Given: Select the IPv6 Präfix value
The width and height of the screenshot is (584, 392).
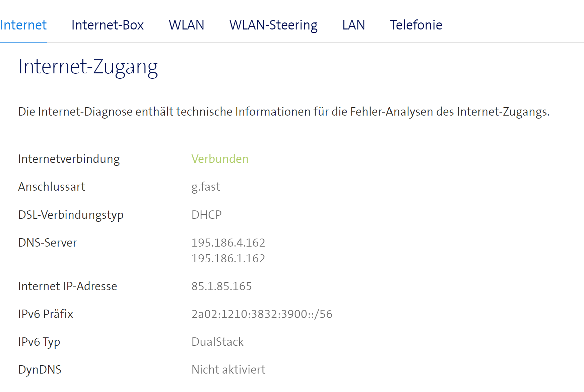Looking at the screenshot, I should click(x=262, y=314).
